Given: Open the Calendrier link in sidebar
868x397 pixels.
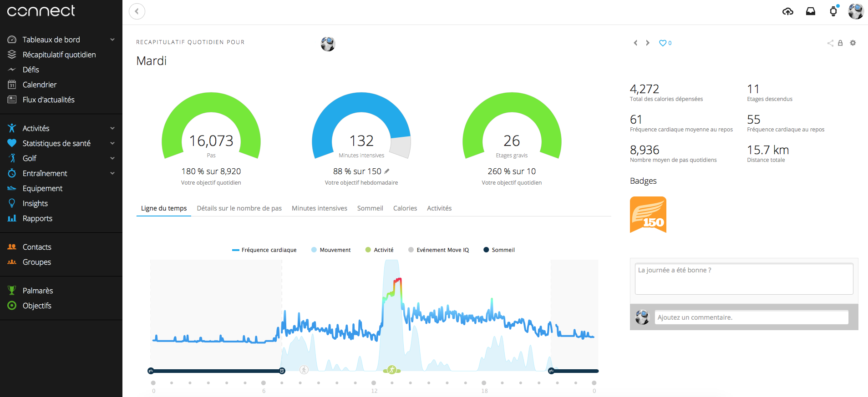Looking at the screenshot, I should coord(40,85).
